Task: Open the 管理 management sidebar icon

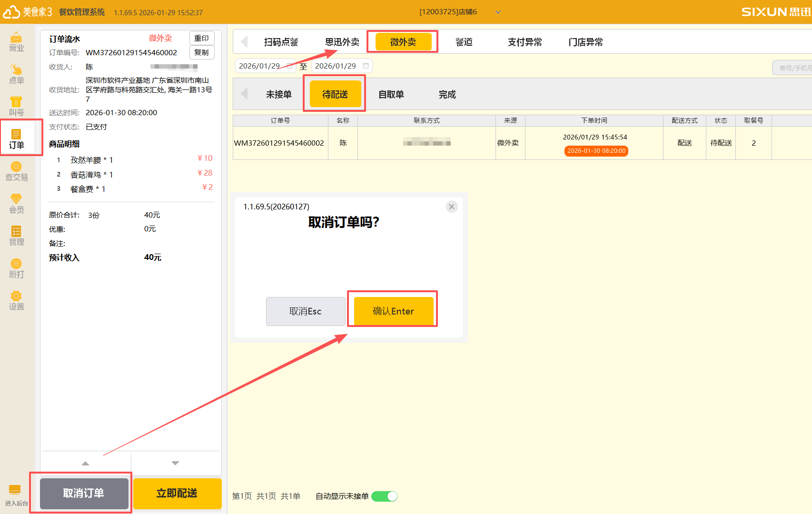Action: (16, 236)
